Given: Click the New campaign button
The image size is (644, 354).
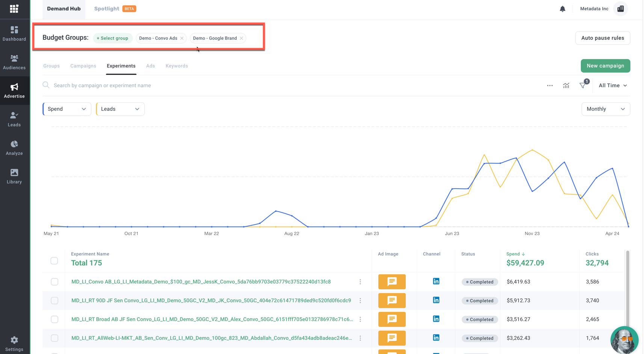Looking at the screenshot, I should coord(605,66).
